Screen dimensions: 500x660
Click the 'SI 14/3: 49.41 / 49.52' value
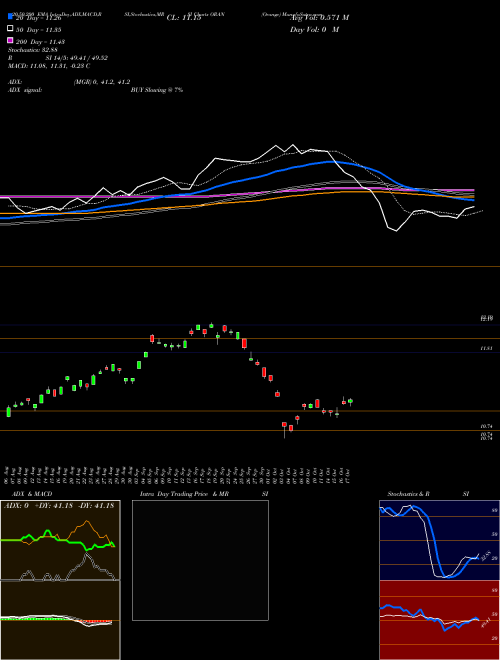pos(77,58)
